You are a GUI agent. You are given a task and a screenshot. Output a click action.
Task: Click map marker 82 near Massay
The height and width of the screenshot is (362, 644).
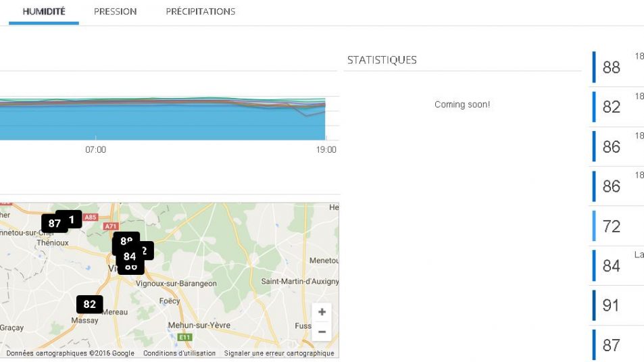click(x=89, y=305)
